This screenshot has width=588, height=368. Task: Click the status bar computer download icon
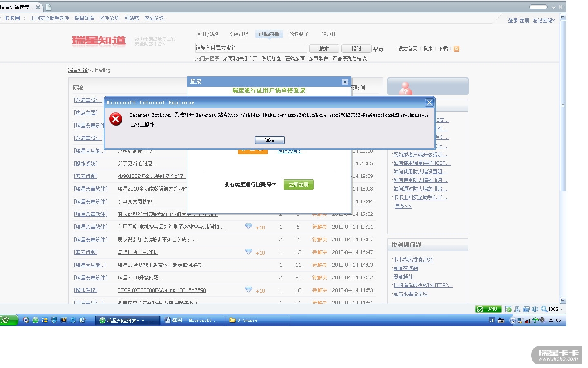coord(517,309)
